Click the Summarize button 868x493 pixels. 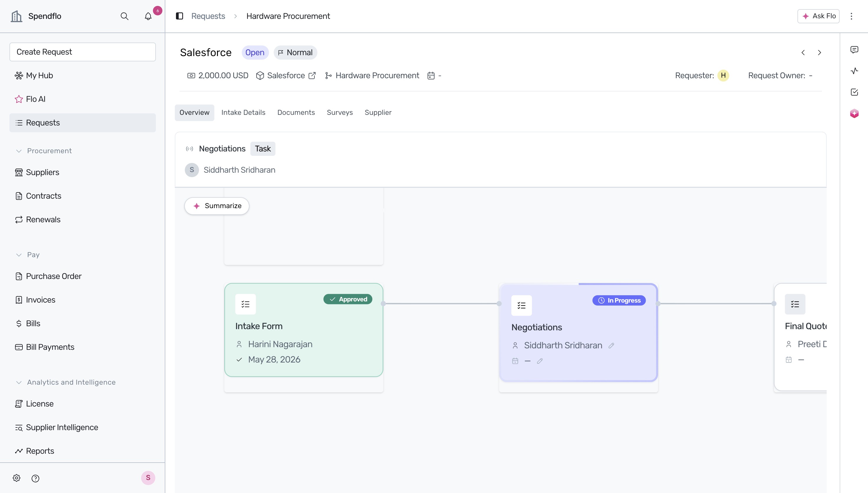point(217,206)
